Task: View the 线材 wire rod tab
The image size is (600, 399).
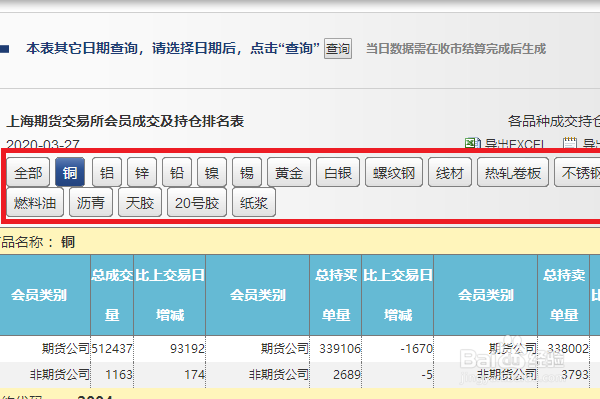Action: tap(450, 173)
